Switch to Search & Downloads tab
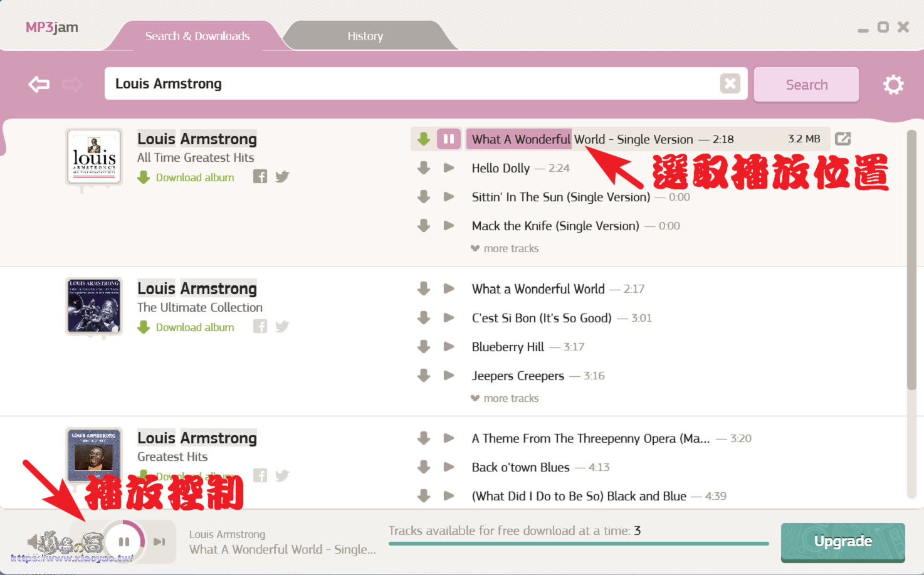Screen dimensions: 924x575 pos(197,36)
